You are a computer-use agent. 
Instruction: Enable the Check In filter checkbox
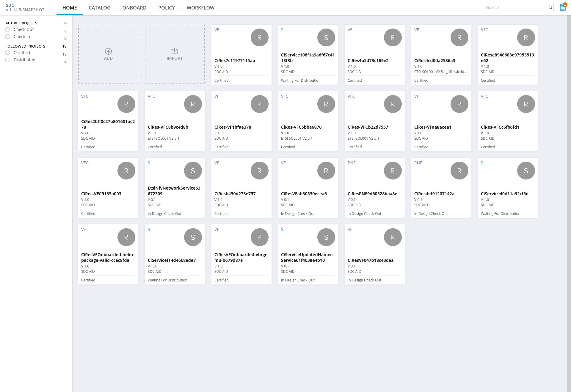(x=7, y=37)
